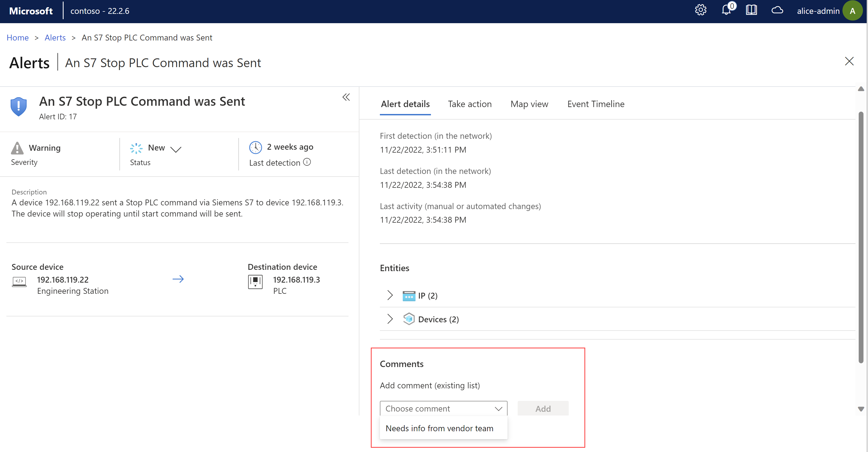
Task: Click the Add comment button
Action: click(x=542, y=408)
